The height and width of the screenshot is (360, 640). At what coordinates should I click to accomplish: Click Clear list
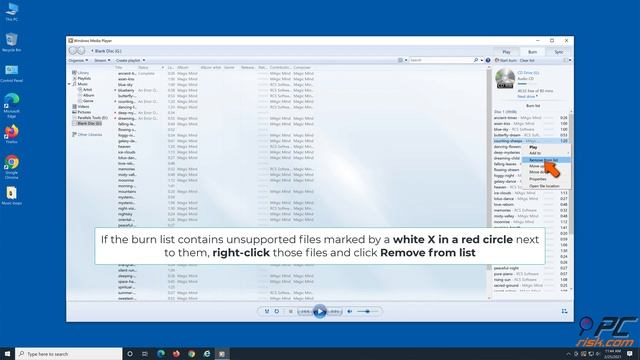click(527, 60)
